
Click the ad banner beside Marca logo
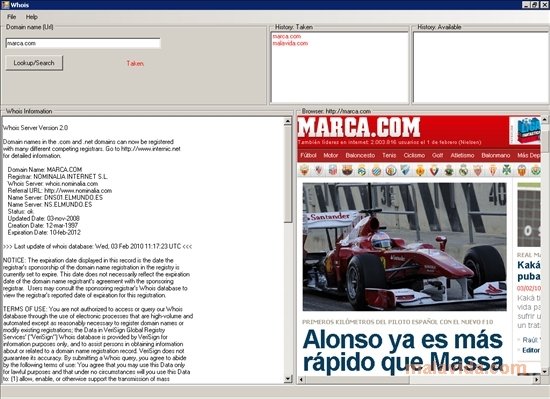(525, 130)
